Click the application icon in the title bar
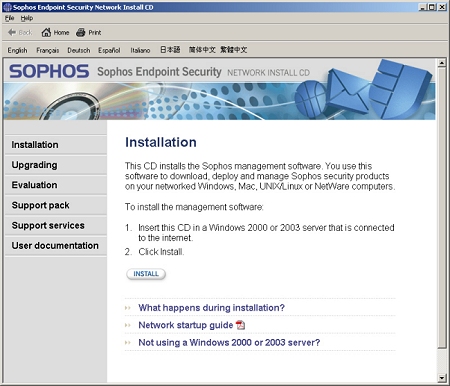Viewport: 450px width, 386px height. tap(7, 7)
